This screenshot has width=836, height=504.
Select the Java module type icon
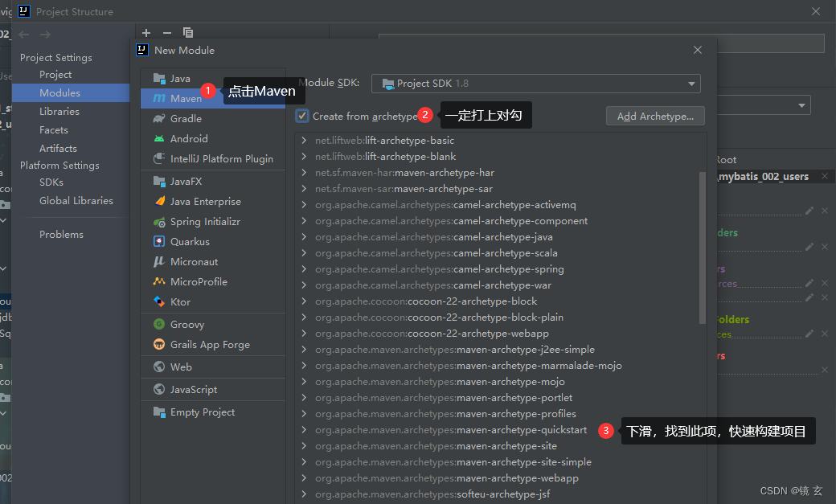coord(159,79)
